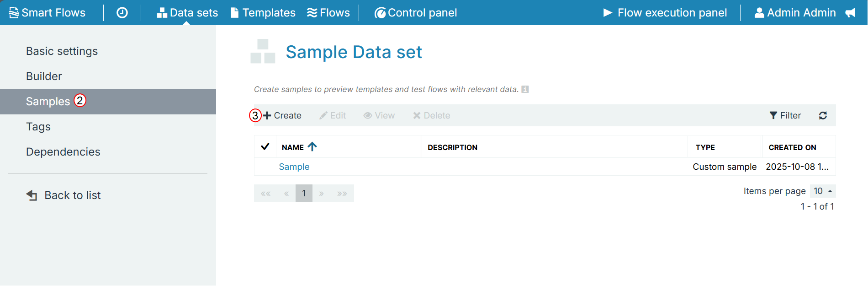Open the Admin Admin user menu

795,13
